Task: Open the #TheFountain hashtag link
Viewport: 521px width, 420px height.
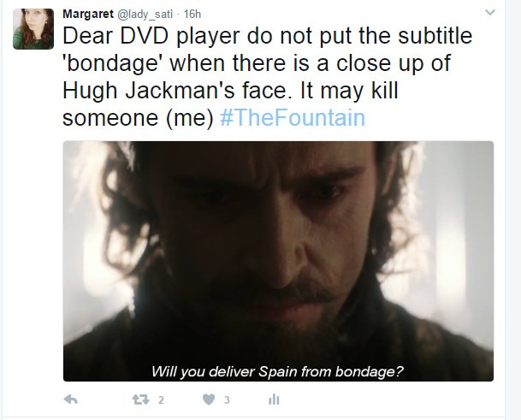Action: [293, 118]
